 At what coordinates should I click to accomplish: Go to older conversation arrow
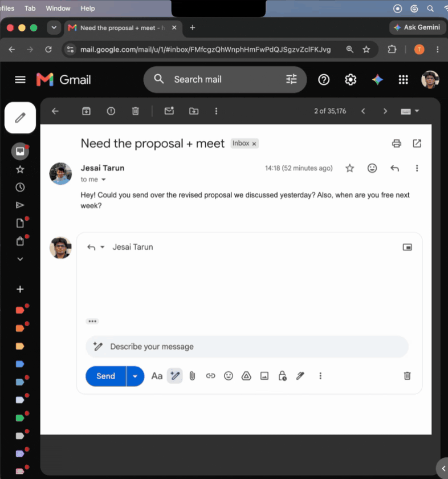[x=385, y=111]
